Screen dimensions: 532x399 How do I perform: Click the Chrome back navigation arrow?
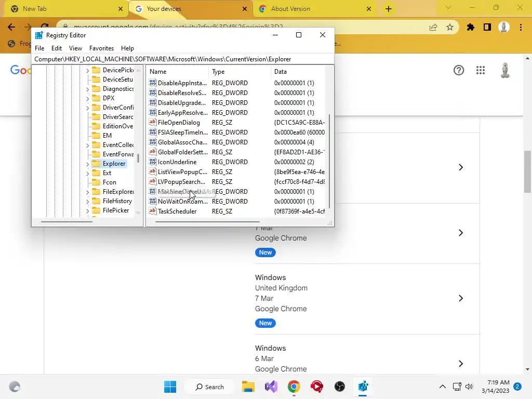click(x=11, y=27)
